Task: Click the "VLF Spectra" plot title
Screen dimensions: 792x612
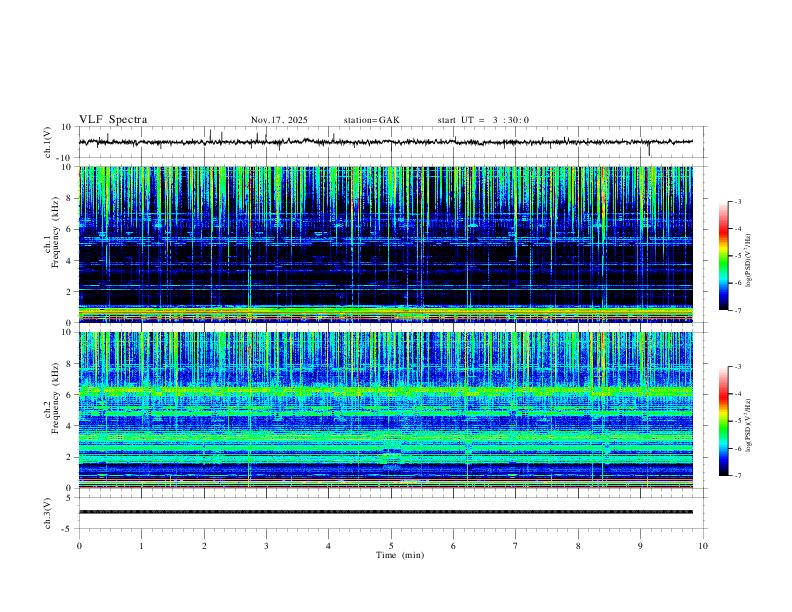Action: click(113, 120)
